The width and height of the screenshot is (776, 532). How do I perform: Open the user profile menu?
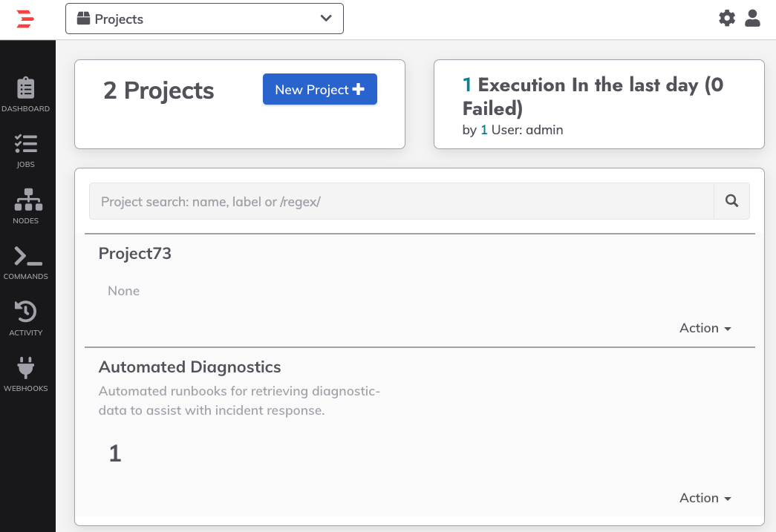click(x=752, y=19)
